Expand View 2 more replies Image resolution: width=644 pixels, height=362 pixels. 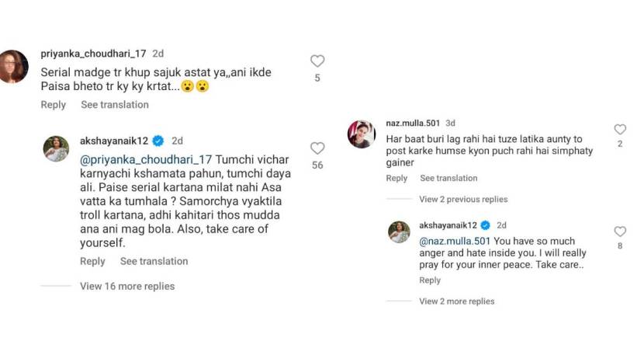[x=456, y=301]
